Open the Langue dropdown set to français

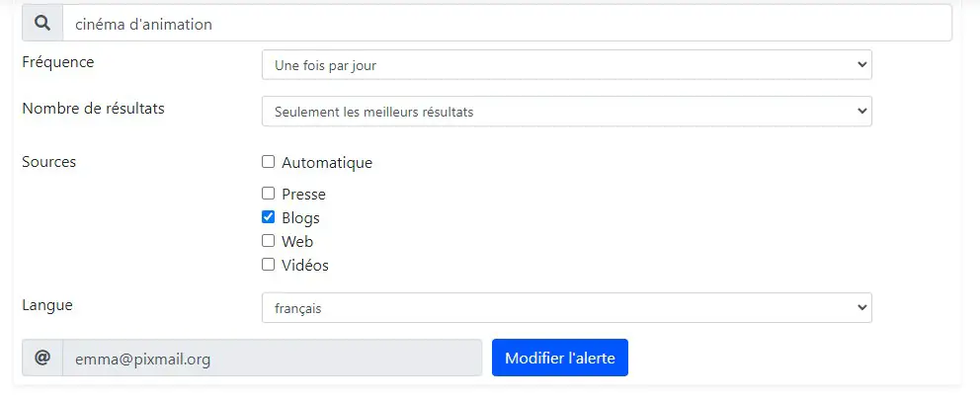click(567, 308)
